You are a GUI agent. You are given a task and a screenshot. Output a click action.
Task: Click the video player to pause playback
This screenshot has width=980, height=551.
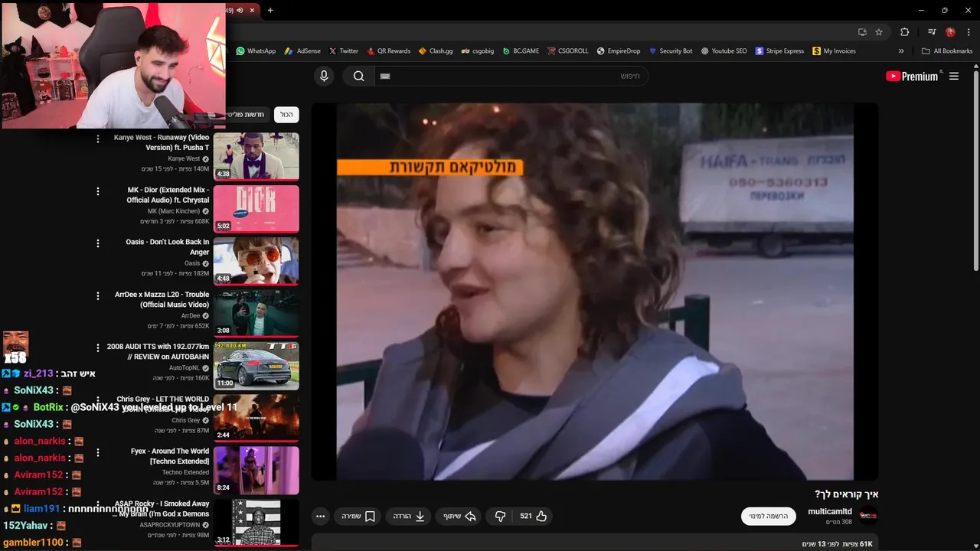pos(595,292)
